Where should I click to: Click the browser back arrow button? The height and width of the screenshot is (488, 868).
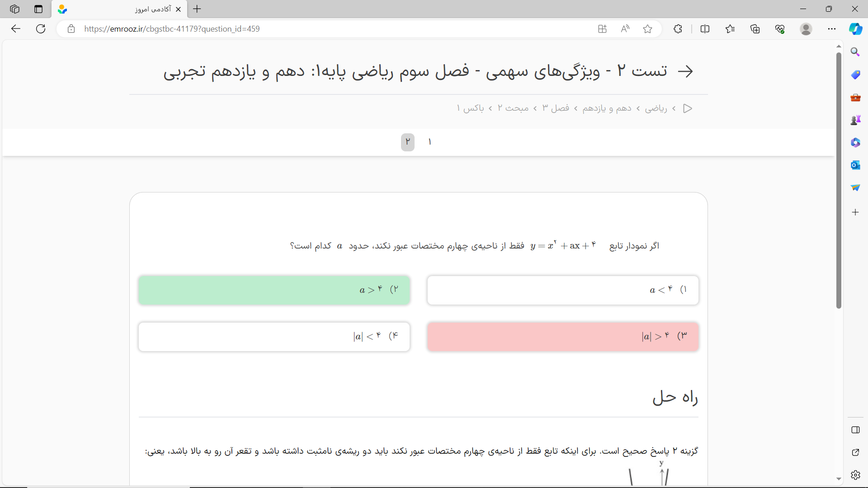pos(16,29)
